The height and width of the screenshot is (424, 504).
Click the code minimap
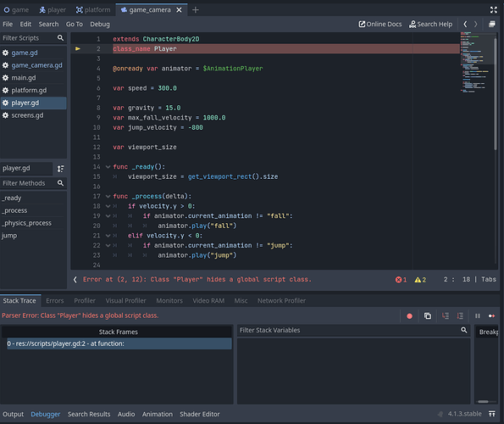(x=475, y=62)
